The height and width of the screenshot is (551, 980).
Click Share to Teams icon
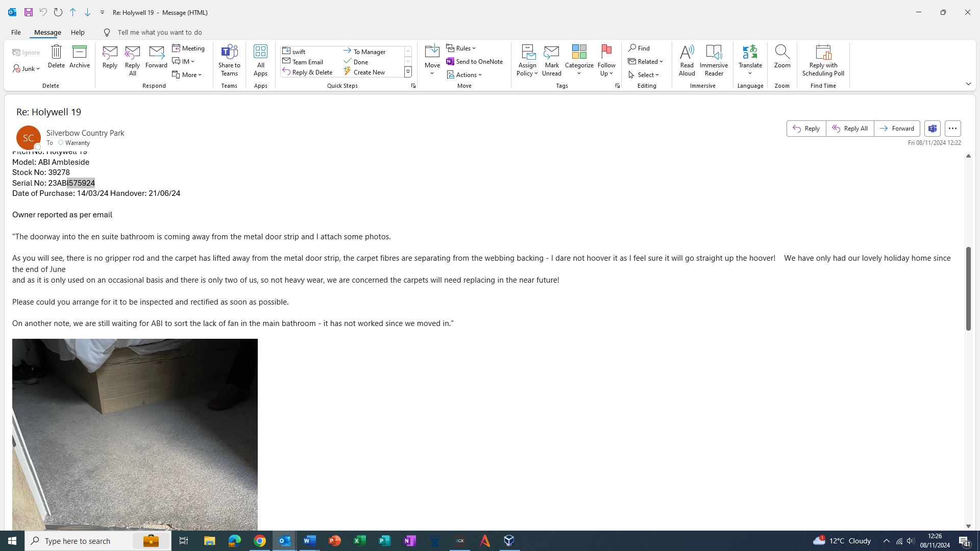tap(229, 52)
